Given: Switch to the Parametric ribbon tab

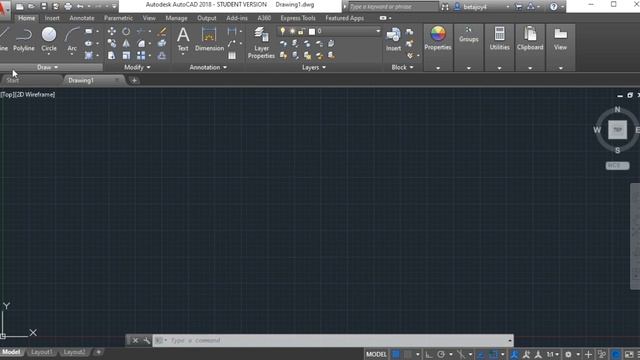Looking at the screenshot, I should [x=118, y=18].
